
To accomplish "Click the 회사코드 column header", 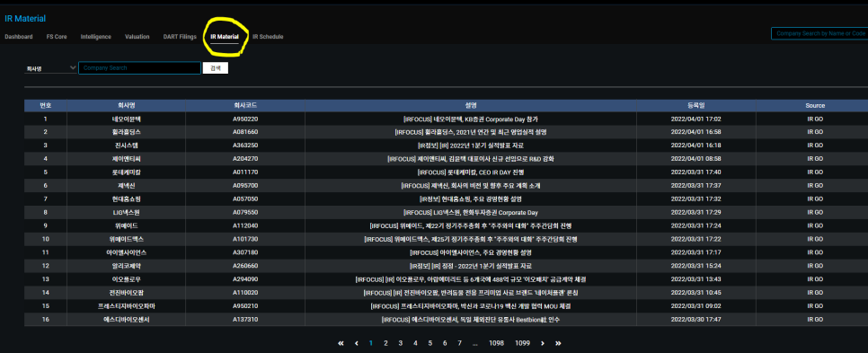I will pyautogui.click(x=245, y=105).
